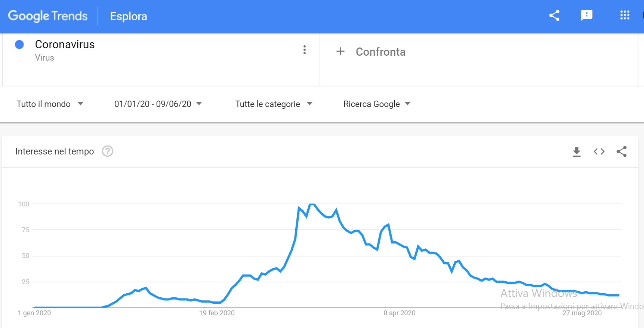Open the Google apps grid icon

coord(625,15)
